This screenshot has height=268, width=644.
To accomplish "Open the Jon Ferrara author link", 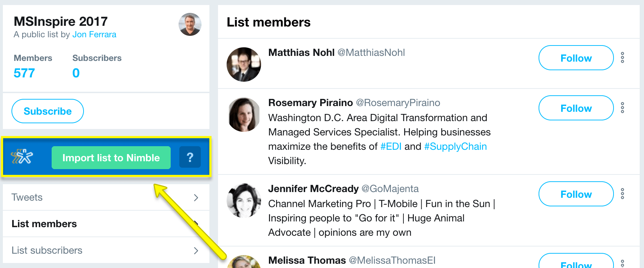I will click(94, 35).
